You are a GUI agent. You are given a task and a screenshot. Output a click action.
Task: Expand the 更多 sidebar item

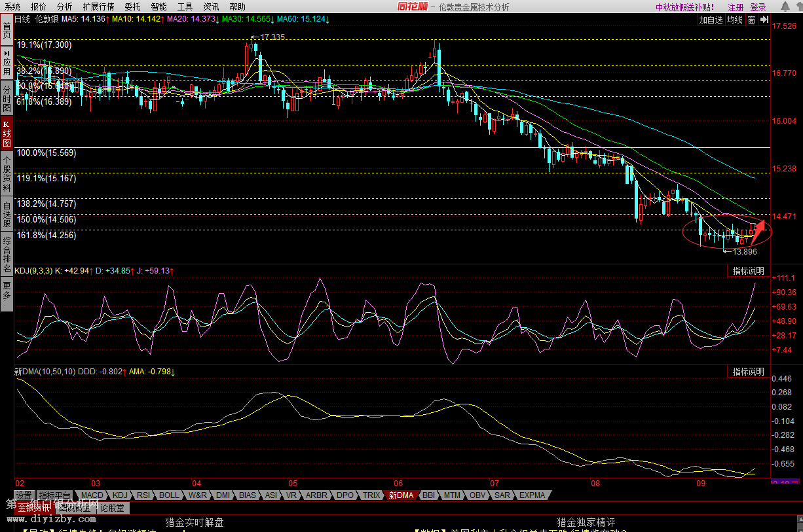7,294
